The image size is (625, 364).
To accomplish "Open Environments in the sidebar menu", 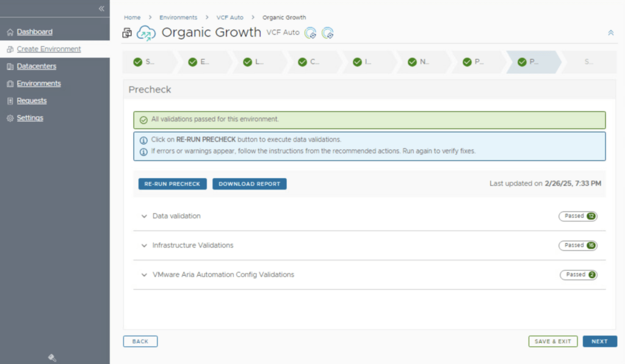I will click(38, 84).
